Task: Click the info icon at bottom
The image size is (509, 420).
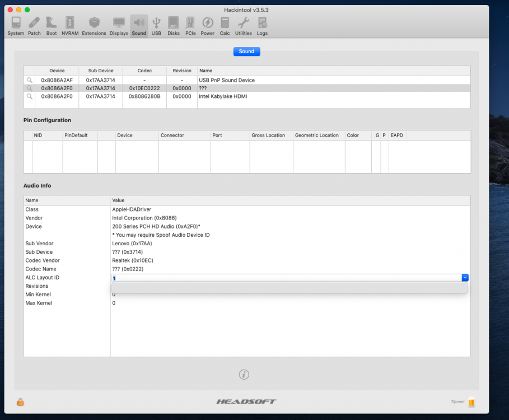Action: pos(244,374)
